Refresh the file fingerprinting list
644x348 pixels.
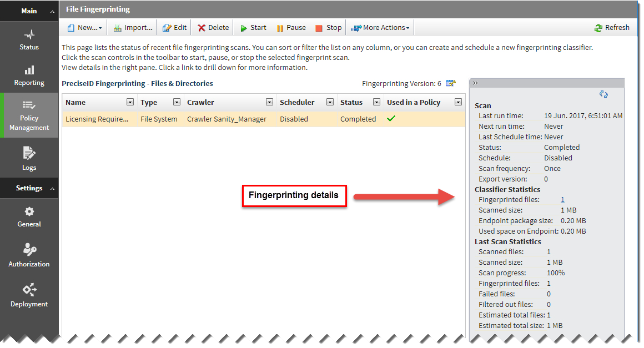click(x=612, y=28)
